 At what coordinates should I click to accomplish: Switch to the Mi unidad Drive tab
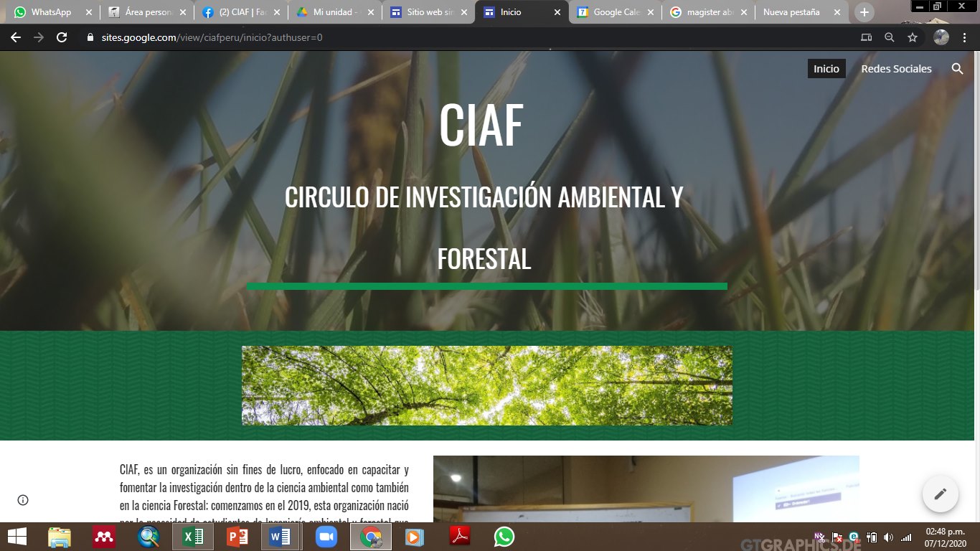(x=334, y=12)
